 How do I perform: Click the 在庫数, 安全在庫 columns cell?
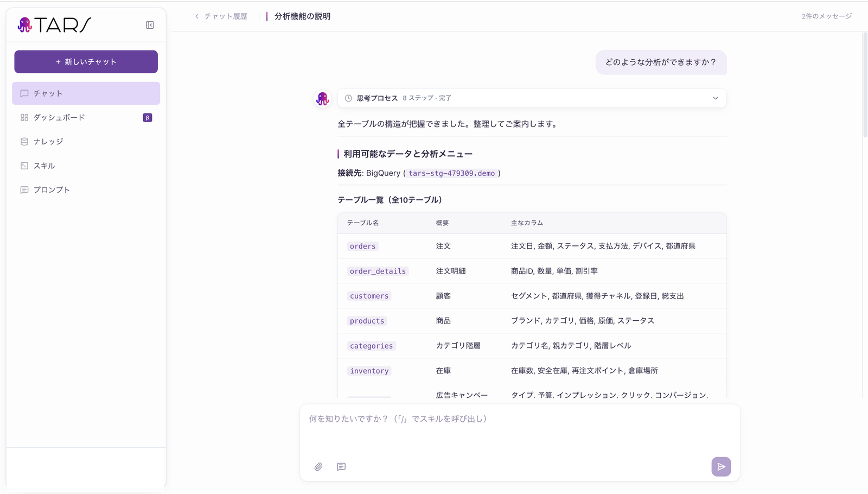(584, 371)
